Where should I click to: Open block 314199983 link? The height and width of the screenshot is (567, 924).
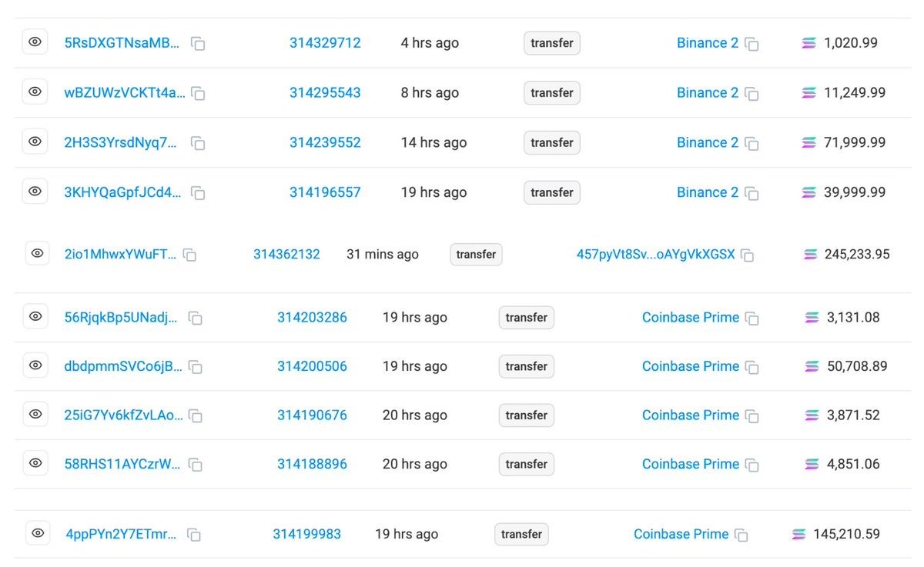[306, 534]
